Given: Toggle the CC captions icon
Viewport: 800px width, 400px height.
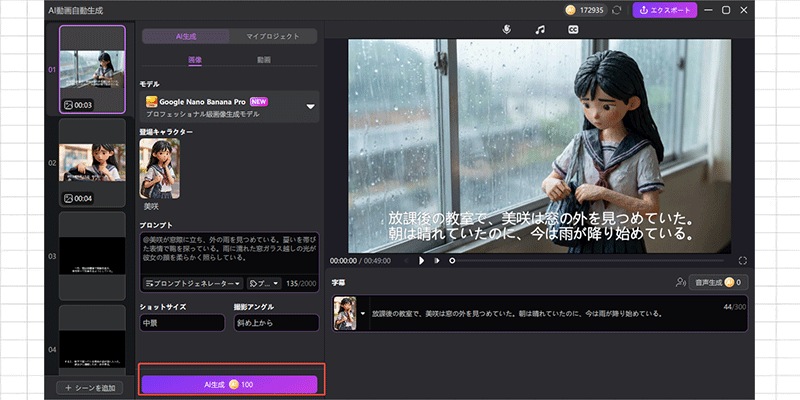Looking at the screenshot, I should coord(573,30).
